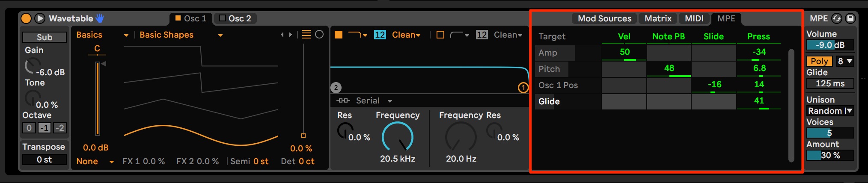
Task: Enable the Sub oscillator button
Action: [45, 37]
